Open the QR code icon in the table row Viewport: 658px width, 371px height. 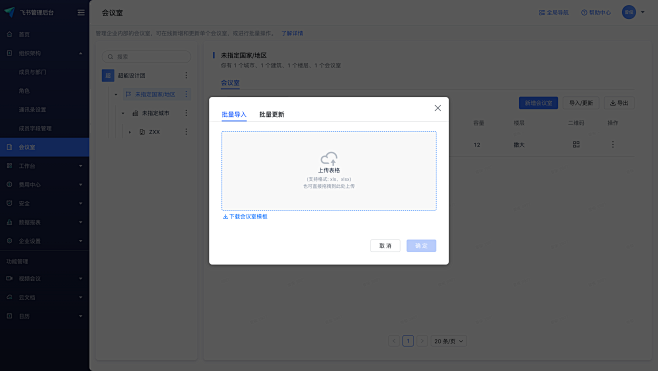point(576,144)
